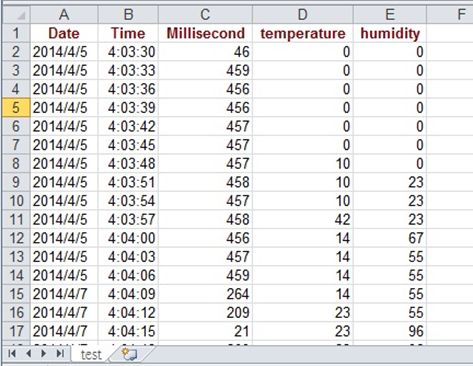
Task: Click the Time header cell
Action: [128, 33]
